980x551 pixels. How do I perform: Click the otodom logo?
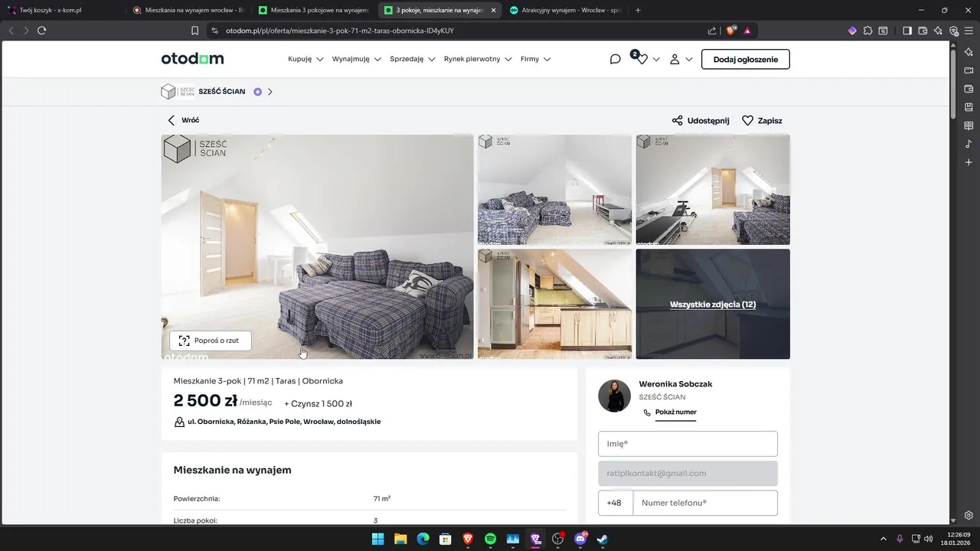click(x=192, y=59)
